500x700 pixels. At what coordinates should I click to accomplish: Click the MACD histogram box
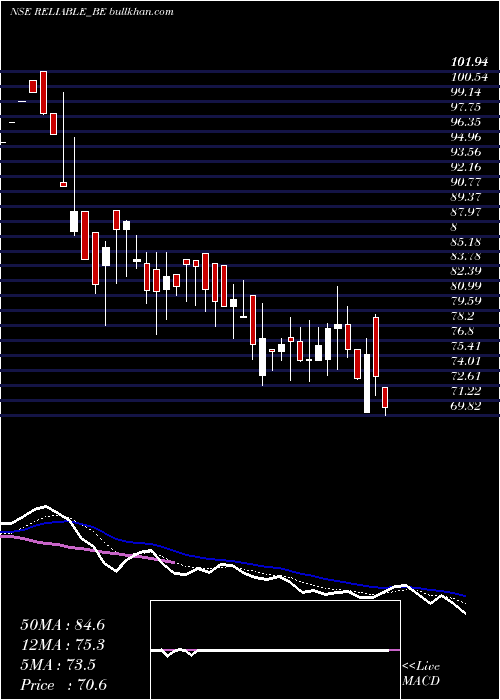coord(275,650)
